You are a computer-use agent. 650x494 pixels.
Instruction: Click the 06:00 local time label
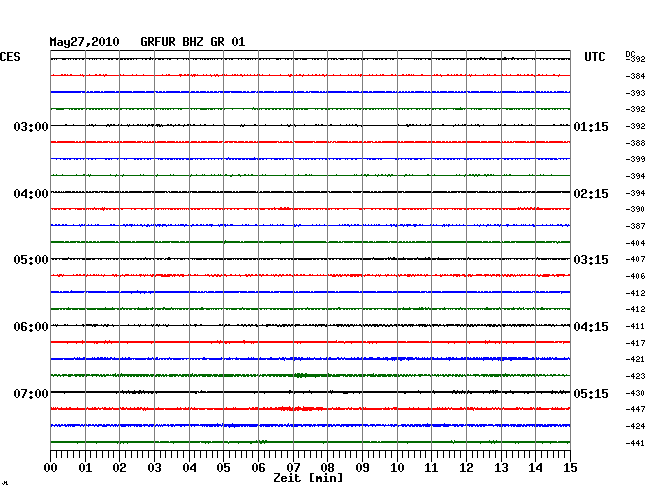pyautogui.click(x=31, y=327)
